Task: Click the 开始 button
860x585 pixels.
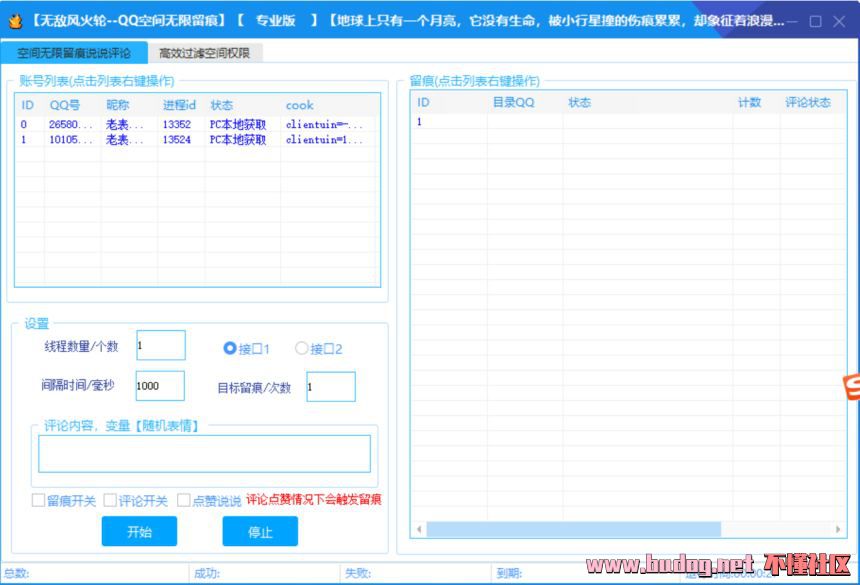Action: pos(139,531)
